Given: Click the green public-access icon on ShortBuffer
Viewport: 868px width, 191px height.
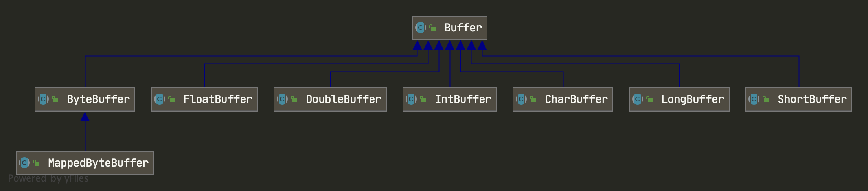Looking at the screenshot, I should [x=766, y=99].
